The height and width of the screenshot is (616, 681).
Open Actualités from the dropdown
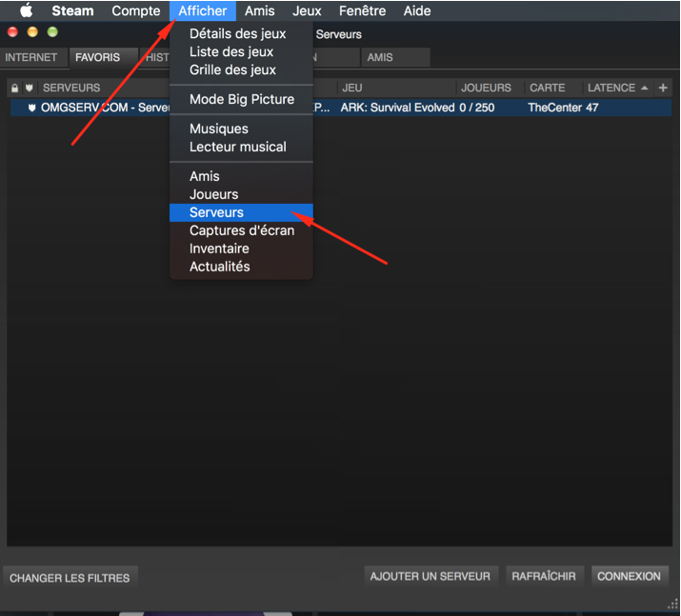(x=241, y=267)
